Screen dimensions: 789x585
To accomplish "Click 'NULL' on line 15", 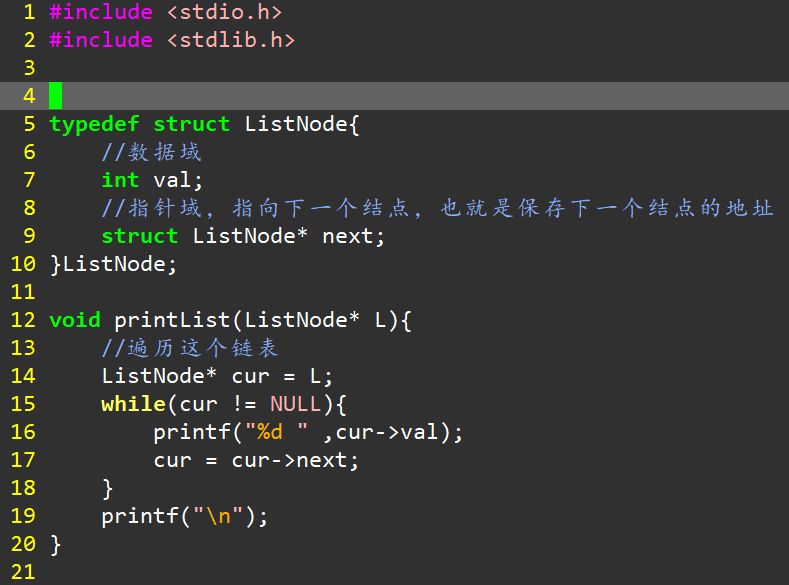I will pos(295,404).
